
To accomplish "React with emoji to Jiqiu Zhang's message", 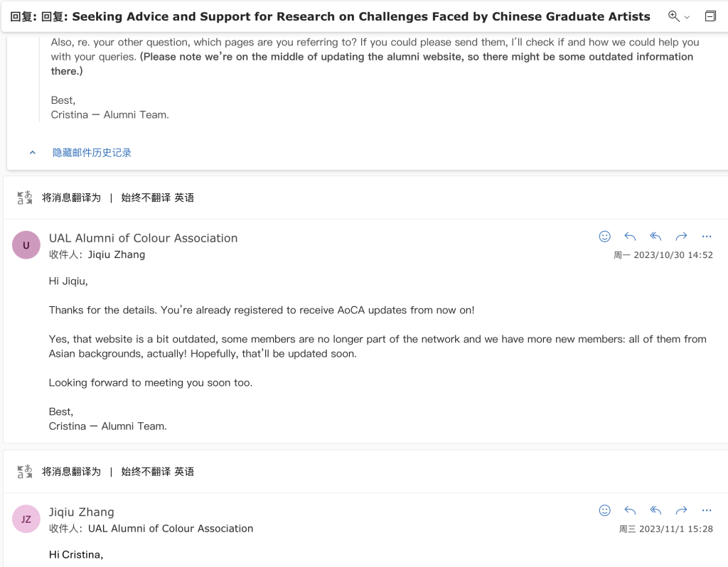I will 604,510.
